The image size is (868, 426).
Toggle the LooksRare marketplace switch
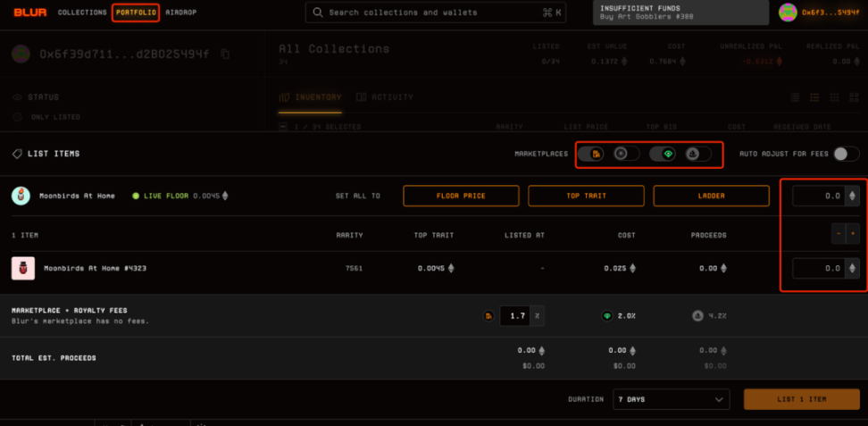[x=663, y=154]
